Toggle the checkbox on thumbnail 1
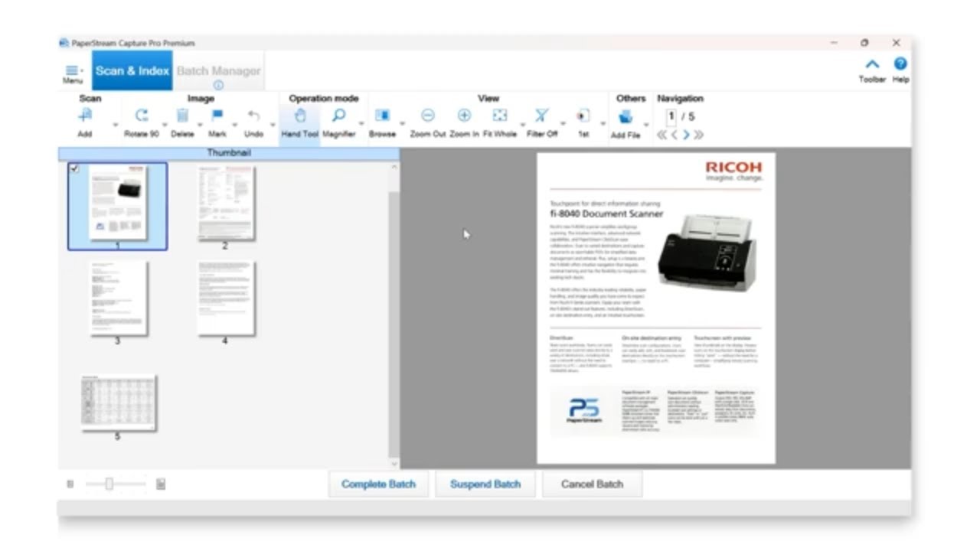The height and width of the screenshot is (551, 980). pos(74,168)
